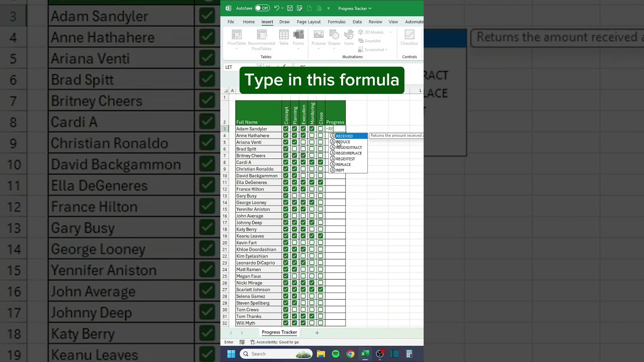Screen dimensions: 644x362
Task: Click the Screenshot tool icon
Action: click(x=361, y=50)
